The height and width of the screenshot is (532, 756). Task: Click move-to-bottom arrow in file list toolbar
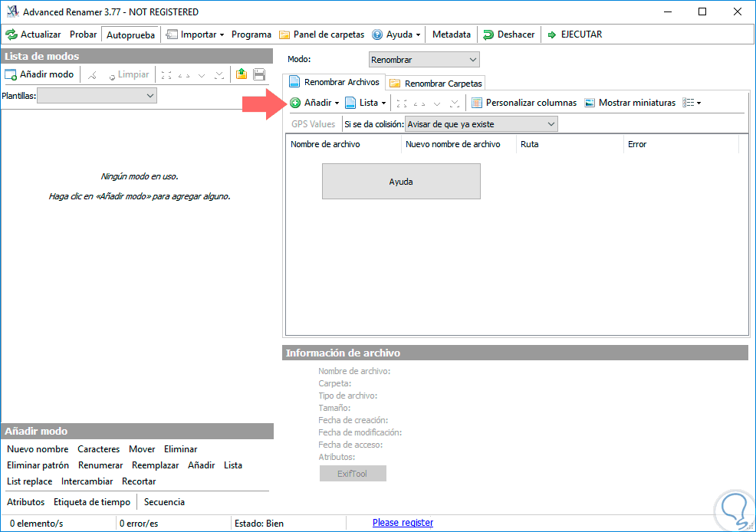point(454,103)
